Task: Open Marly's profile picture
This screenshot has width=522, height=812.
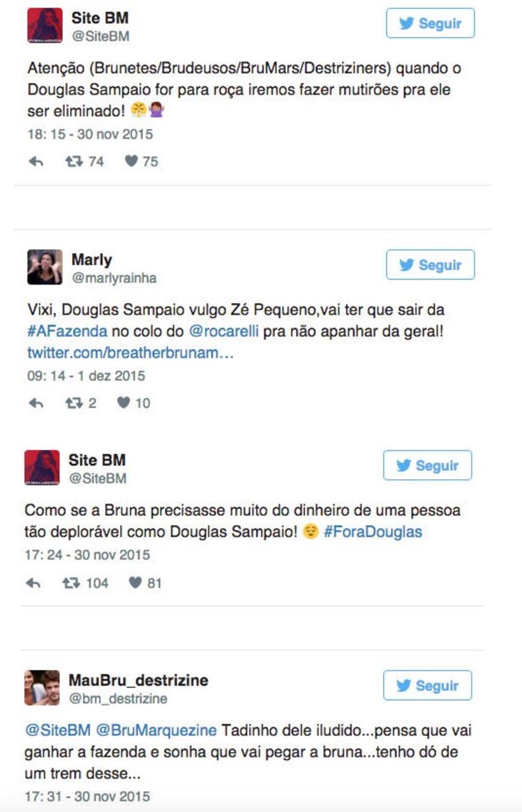Action: click(x=45, y=267)
